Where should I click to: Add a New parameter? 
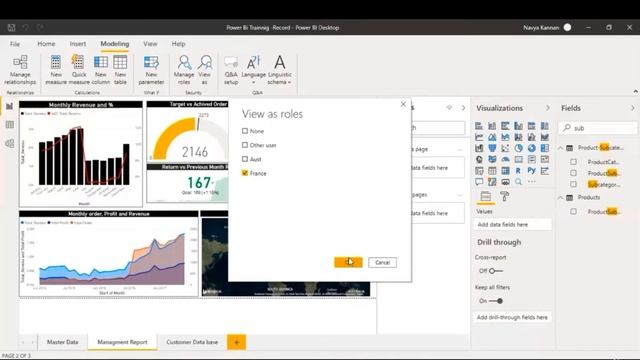coord(151,70)
